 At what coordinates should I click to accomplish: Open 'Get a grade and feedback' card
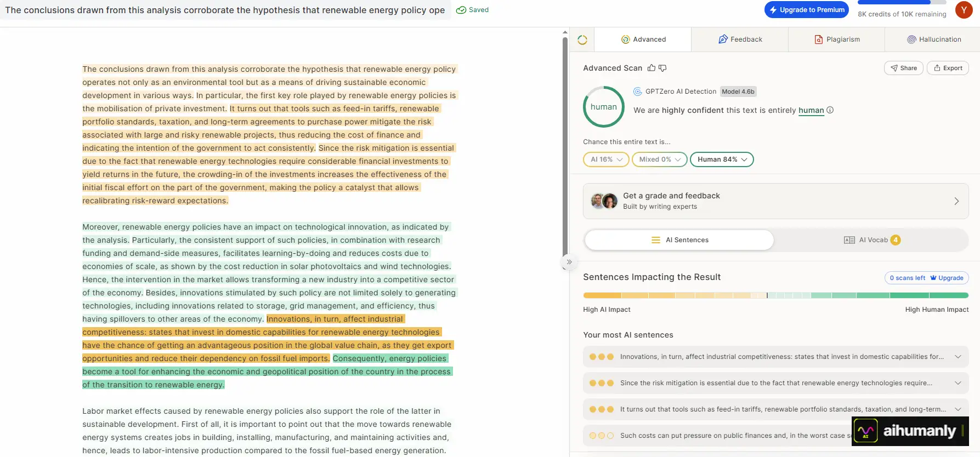point(776,201)
